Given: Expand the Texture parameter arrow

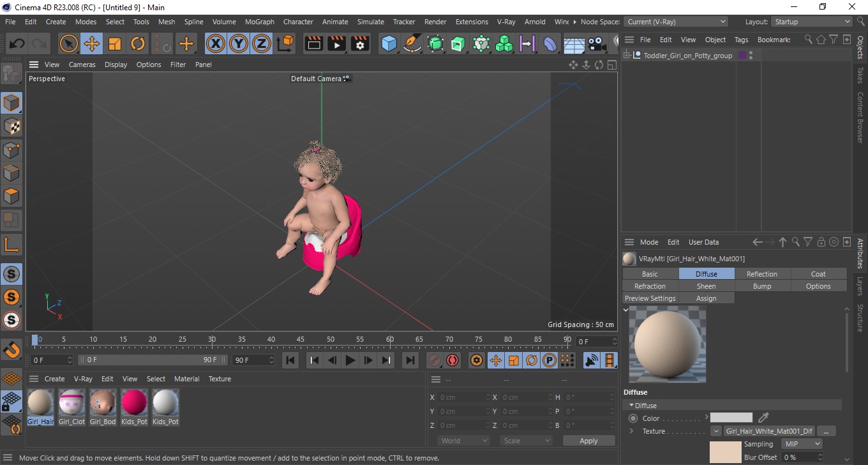Looking at the screenshot, I should click(x=632, y=431).
